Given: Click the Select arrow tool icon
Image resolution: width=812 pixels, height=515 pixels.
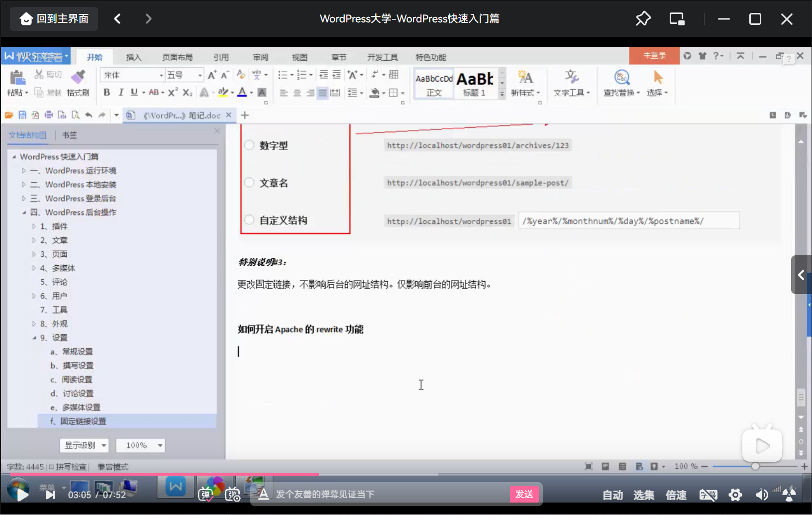Looking at the screenshot, I should click(x=658, y=77).
